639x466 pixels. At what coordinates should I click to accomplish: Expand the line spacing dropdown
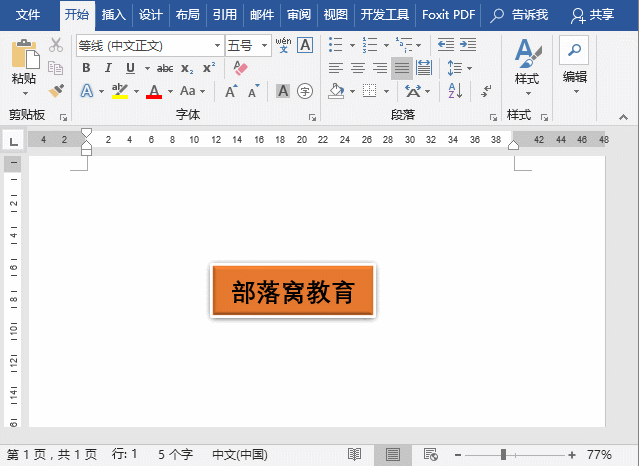469,68
